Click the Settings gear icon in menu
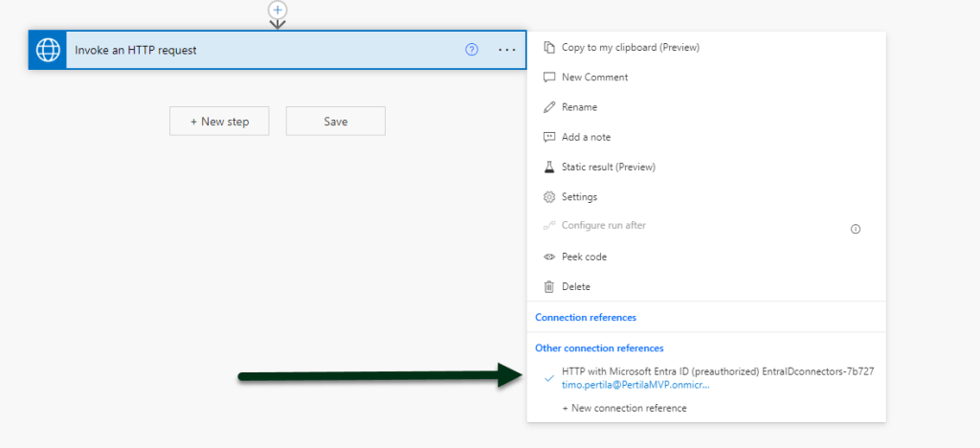 tap(549, 197)
